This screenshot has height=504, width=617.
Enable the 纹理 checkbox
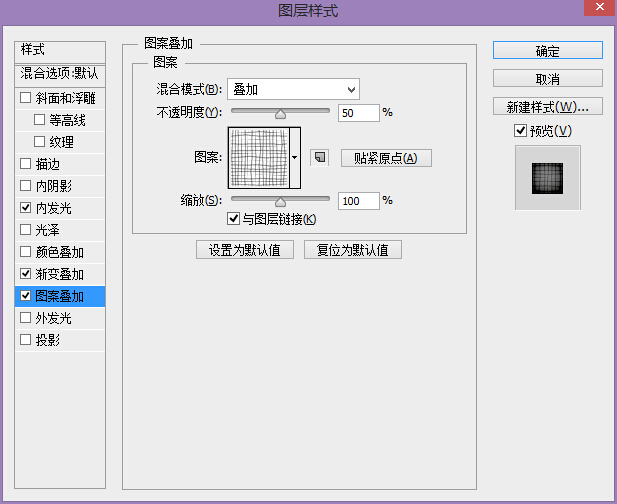pyautogui.click(x=39, y=142)
